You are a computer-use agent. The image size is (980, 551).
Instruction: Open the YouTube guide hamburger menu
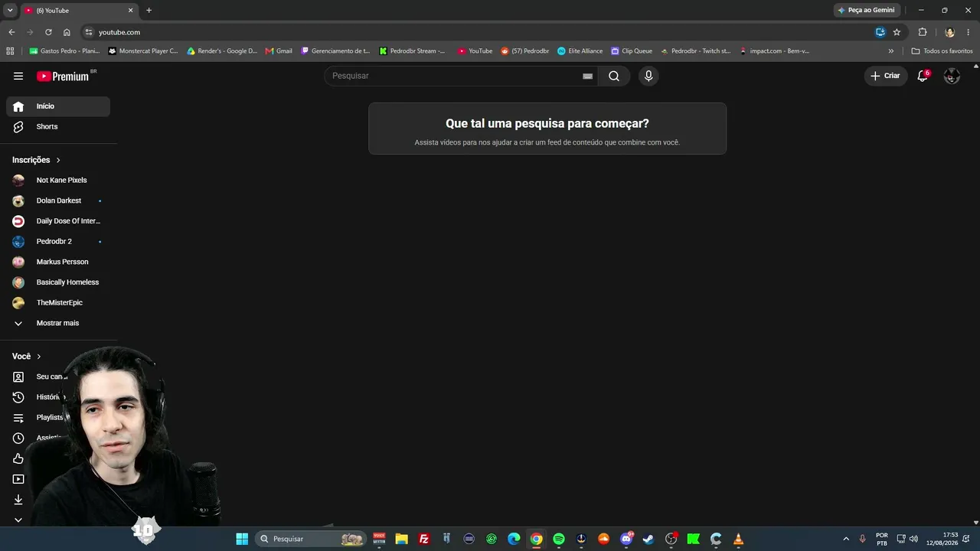tap(18, 76)
